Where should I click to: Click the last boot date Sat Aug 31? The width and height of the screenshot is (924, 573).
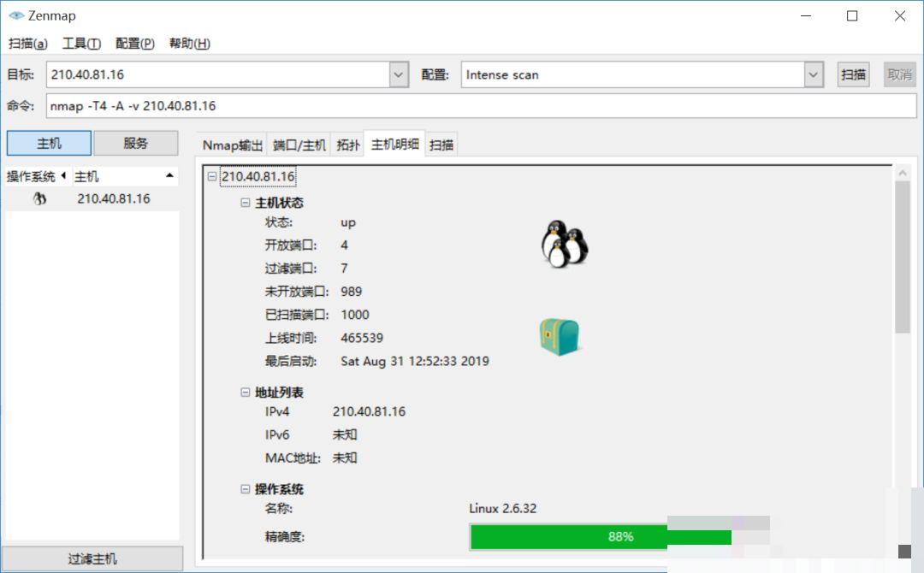click(x=414, y=361)
